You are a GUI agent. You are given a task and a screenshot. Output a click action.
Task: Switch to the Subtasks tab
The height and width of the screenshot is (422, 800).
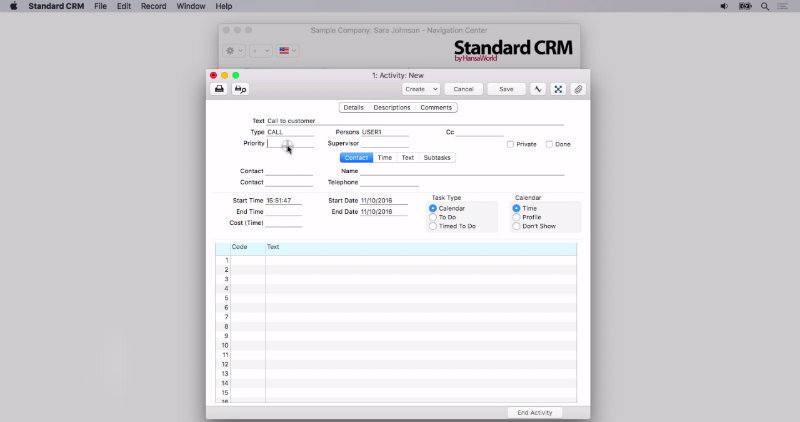437,158
